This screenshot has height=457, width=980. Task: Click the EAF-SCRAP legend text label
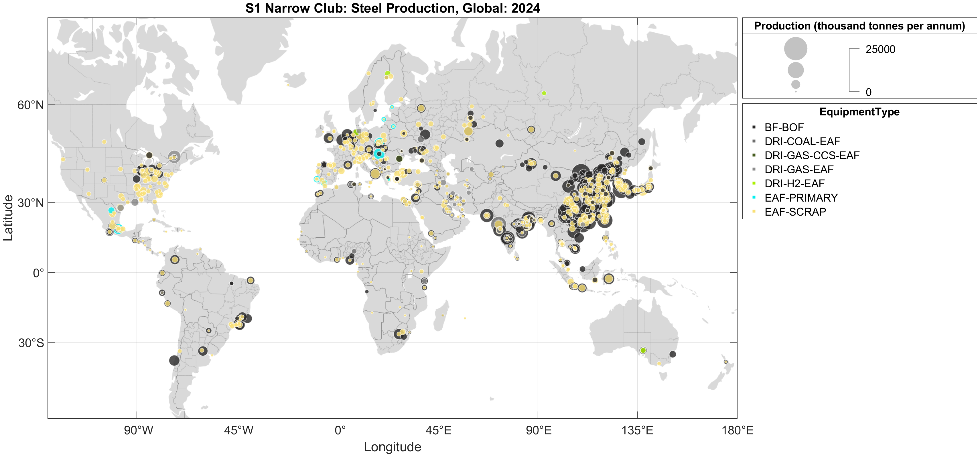click(795, 212)
